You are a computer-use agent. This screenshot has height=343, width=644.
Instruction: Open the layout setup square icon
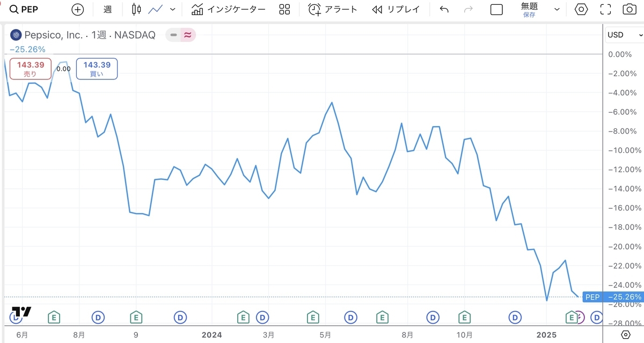[x=496, y=10]
